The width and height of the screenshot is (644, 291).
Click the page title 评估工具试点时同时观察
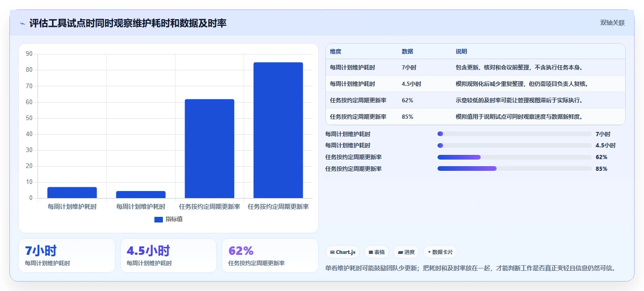coord(128,23)
